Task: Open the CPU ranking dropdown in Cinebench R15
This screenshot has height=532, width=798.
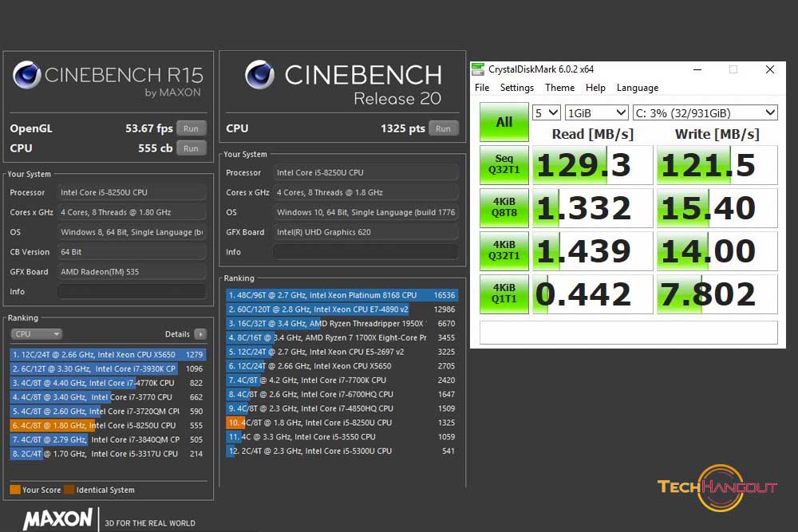Action: [x=36, y=334]
